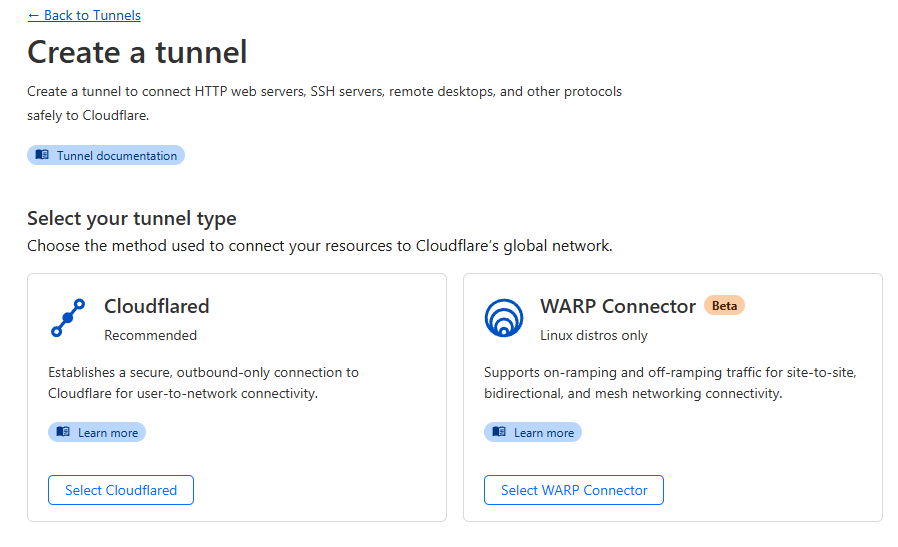This screenshot has height=547, width=898.
Task: Click the Create a tunnel page heading
Action: point(137,53)
